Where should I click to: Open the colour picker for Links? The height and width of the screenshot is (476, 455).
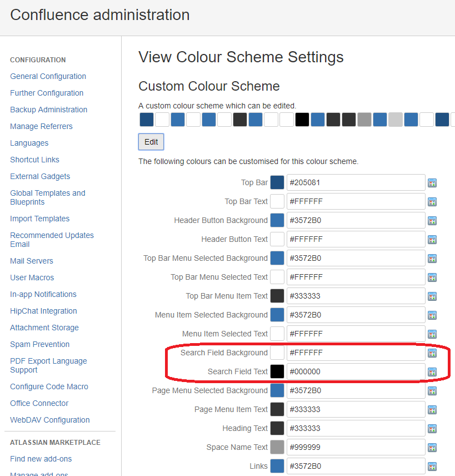432,466
